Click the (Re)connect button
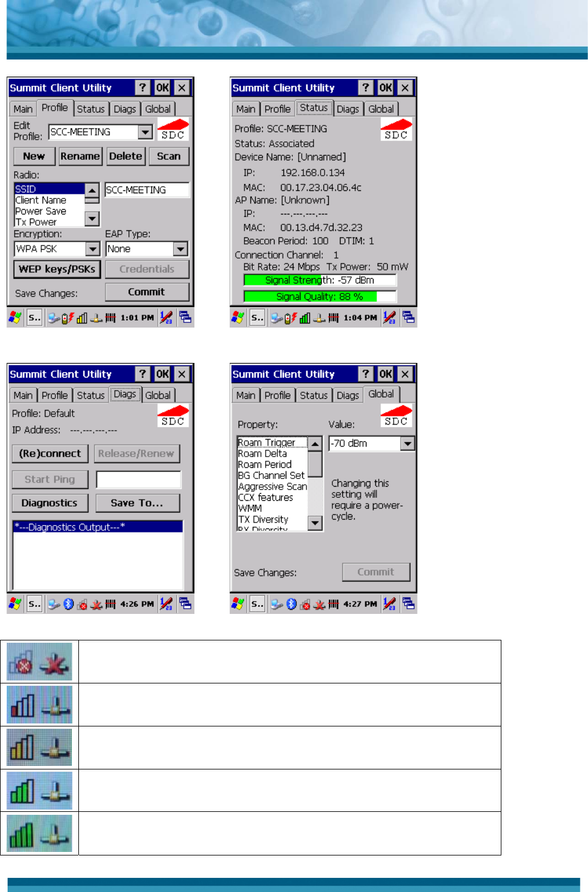The image size is (588, 892). tap(50, 454)
